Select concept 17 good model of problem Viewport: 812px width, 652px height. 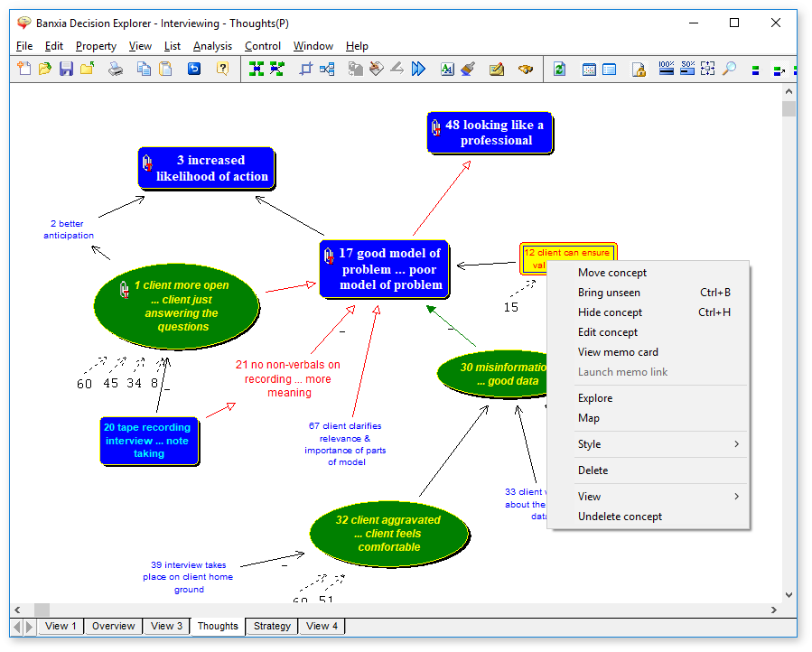[385, 269]
